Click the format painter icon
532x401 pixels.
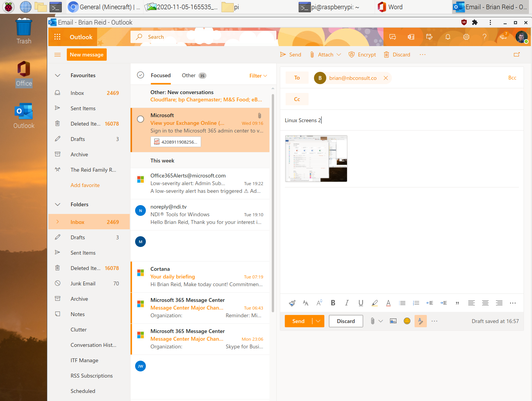point(292,303)
